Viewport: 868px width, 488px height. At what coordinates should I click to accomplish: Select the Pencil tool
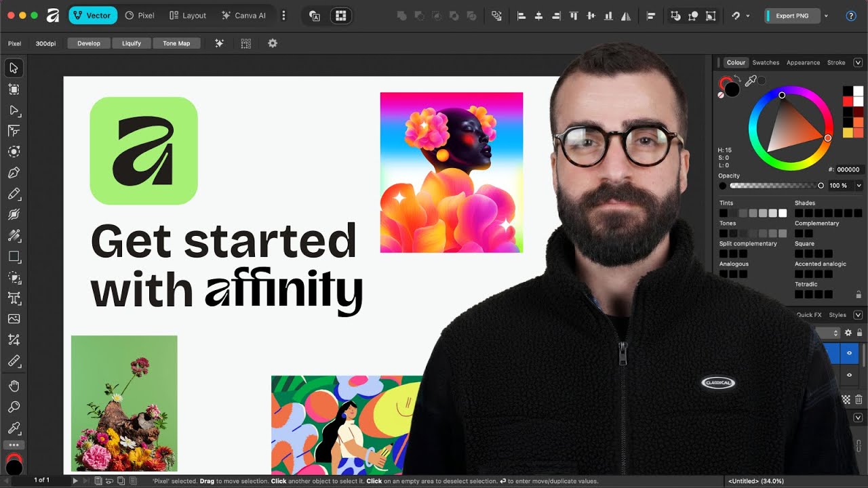pyautogui.click(x=14, y=194)
